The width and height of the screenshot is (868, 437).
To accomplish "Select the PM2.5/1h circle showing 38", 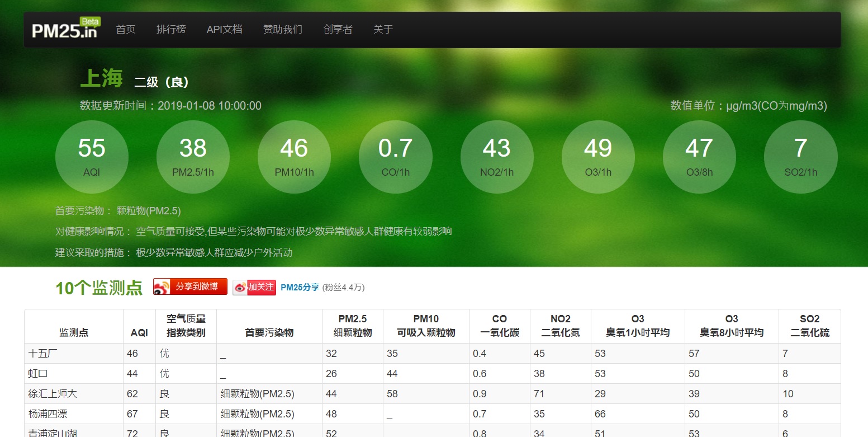I will [x=193, y=157].
